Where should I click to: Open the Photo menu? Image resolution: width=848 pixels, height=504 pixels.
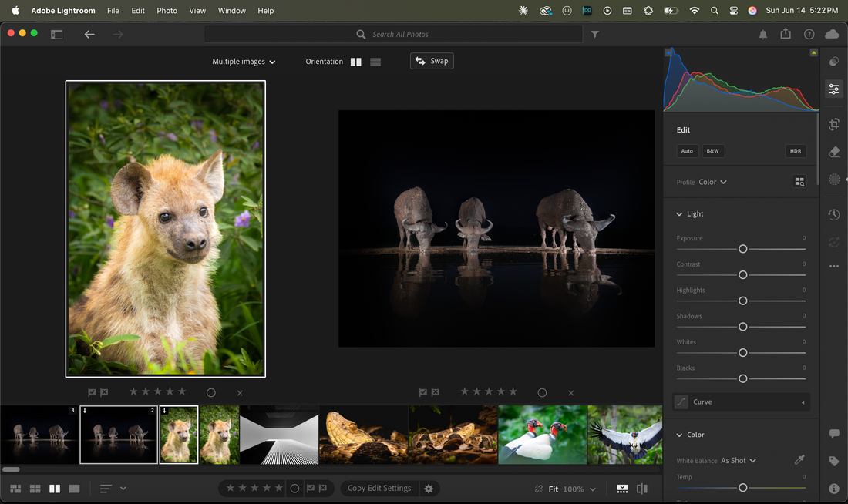click(x=167, y=10)
